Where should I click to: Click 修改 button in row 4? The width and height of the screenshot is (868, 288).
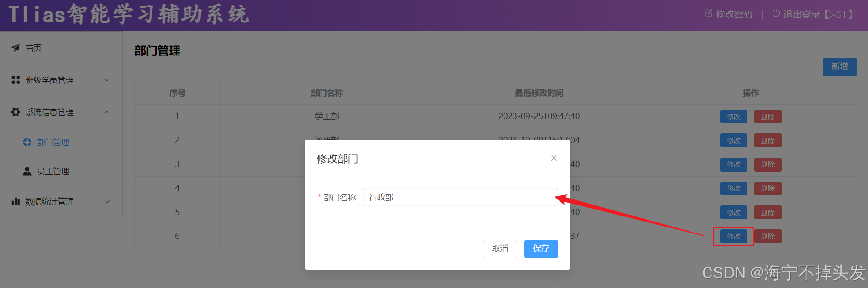[x=734, y=188]
